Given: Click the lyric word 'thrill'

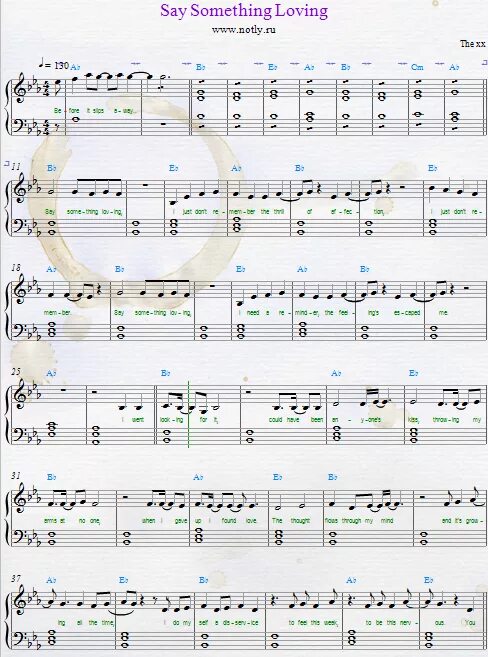Looking at the screenshot, I should pos(278,212).
